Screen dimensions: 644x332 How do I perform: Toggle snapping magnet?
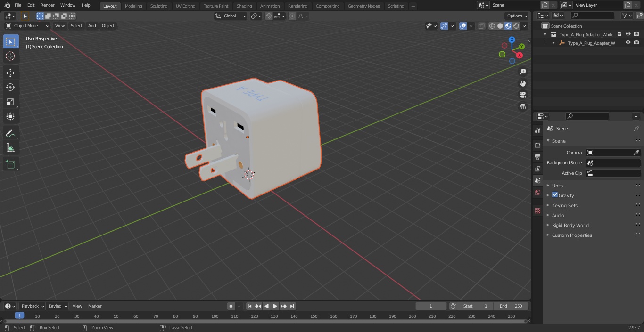coord(269,16)
